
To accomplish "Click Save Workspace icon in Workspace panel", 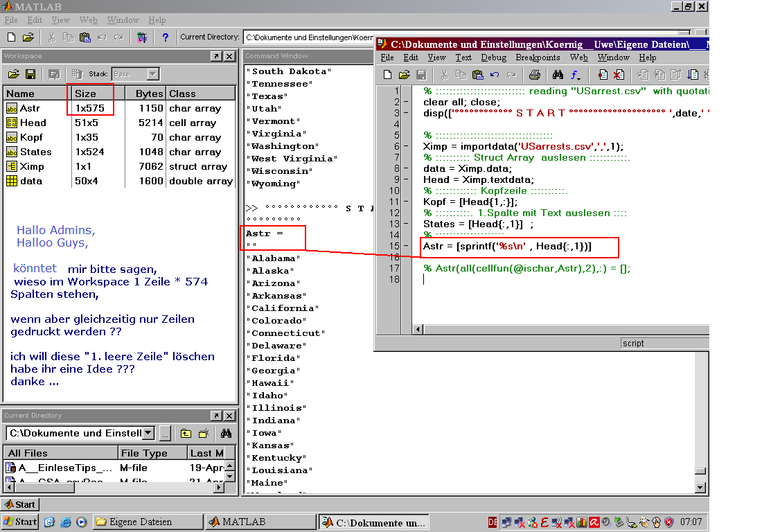I will tap(30, 74).
